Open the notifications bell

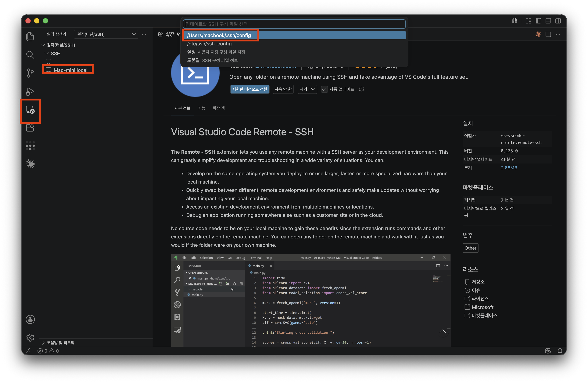coord(560,351)
